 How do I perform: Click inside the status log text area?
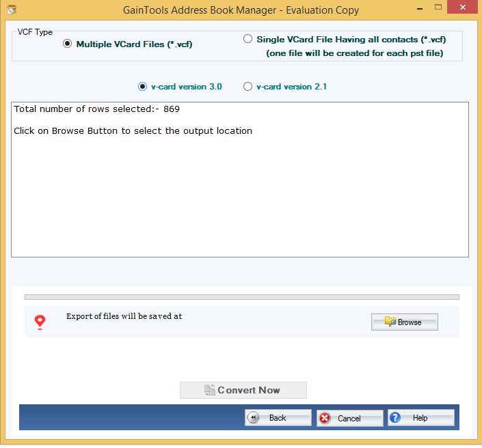240,180
